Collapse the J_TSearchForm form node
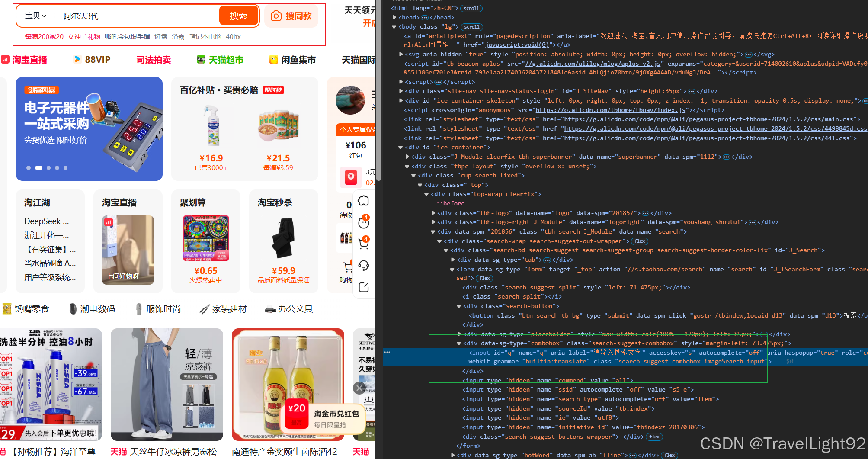This screenshot has height=459, width=868. 452,269
